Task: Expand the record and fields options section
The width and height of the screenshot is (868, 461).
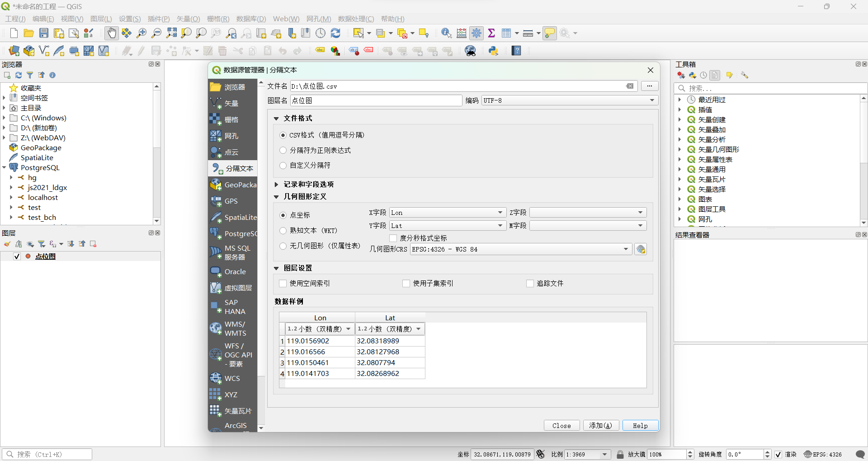Action: 277,185
